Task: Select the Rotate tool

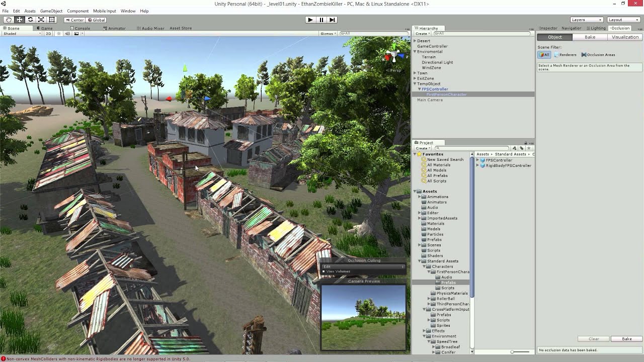Action: coord(30,20)
